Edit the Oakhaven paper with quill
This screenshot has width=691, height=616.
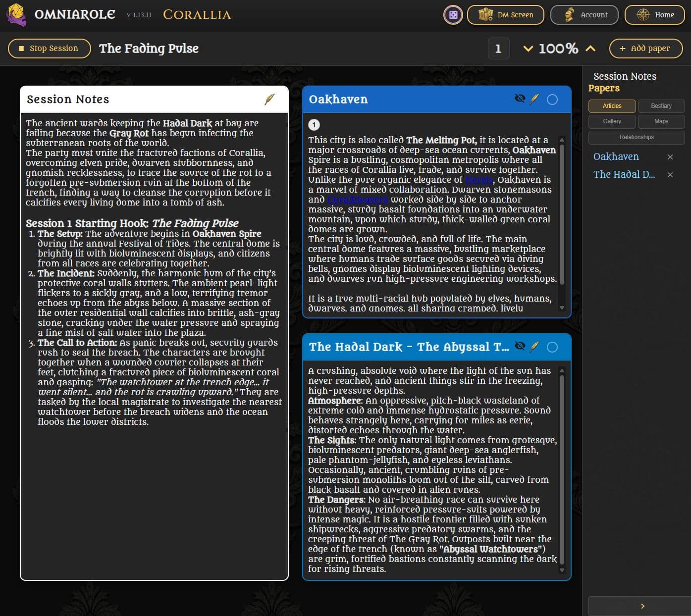(x=534, y=99)
